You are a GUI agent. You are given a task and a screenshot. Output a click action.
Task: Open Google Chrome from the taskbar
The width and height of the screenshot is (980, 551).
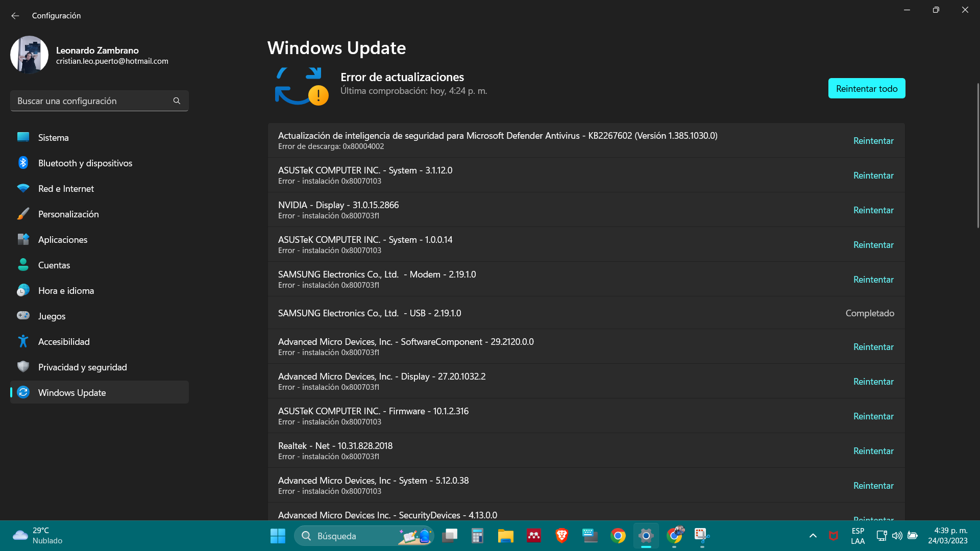(618, 536)
